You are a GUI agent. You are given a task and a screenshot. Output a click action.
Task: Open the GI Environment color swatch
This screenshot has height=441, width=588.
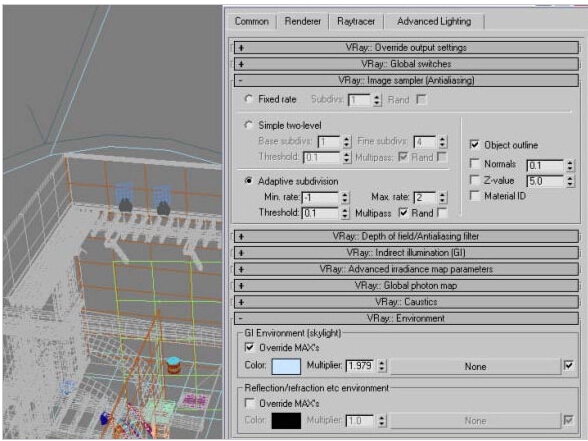[x=286, y=366]
